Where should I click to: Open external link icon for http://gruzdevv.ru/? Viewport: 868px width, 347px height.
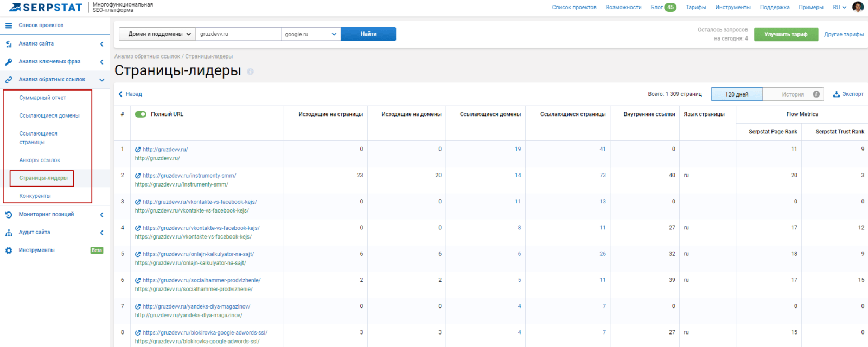[x=138, y=150]
